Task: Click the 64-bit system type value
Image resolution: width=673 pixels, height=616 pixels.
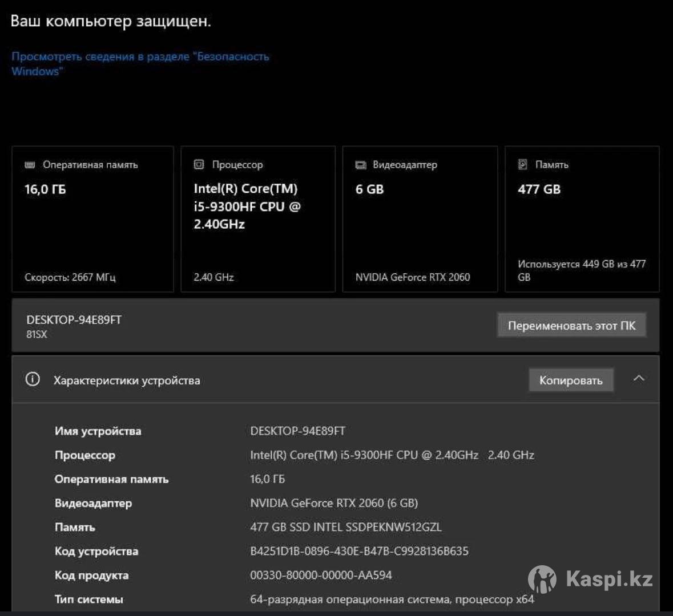Action: click(392, 599)
